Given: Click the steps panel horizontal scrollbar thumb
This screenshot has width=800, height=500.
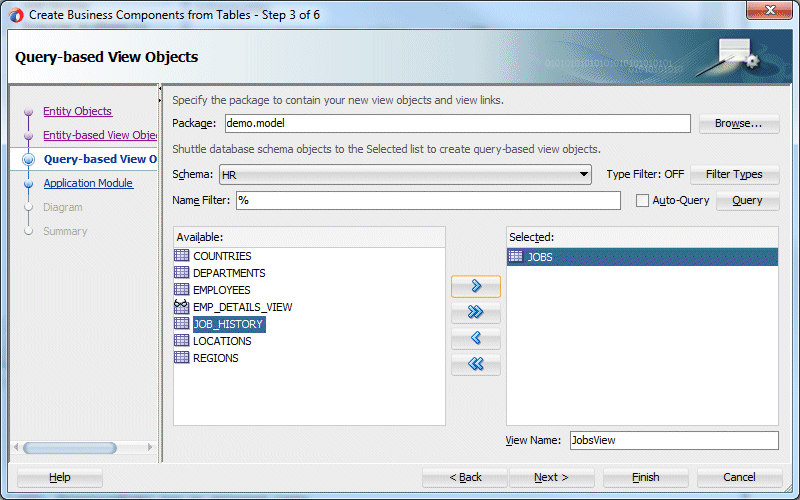Looking at the screenshot, I should point(70,448).
